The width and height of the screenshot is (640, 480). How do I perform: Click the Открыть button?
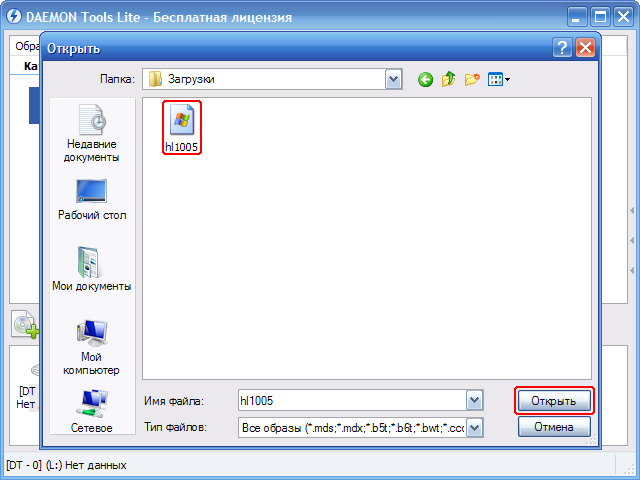pos(554,401)
